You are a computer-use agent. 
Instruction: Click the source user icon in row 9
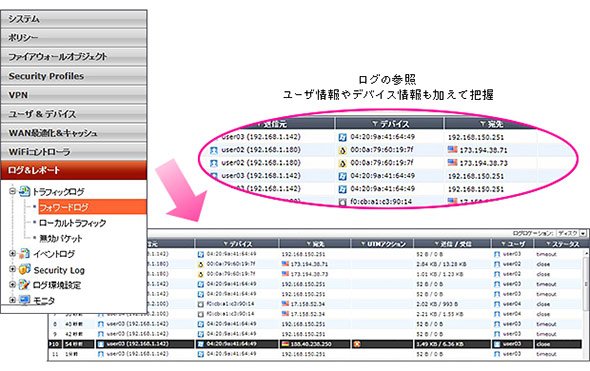[x=100, y=334]
